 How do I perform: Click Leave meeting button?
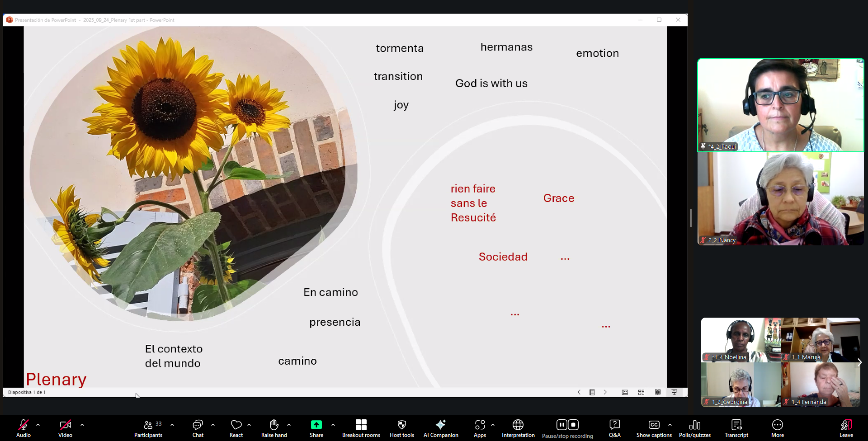click(846, 428)
